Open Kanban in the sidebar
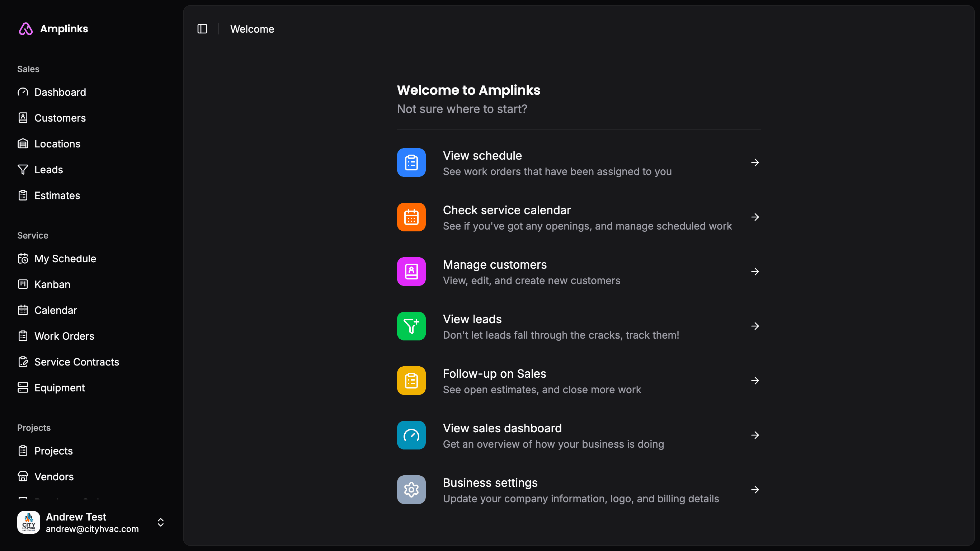Screen dimensions: 980x551 coord(52,284)
